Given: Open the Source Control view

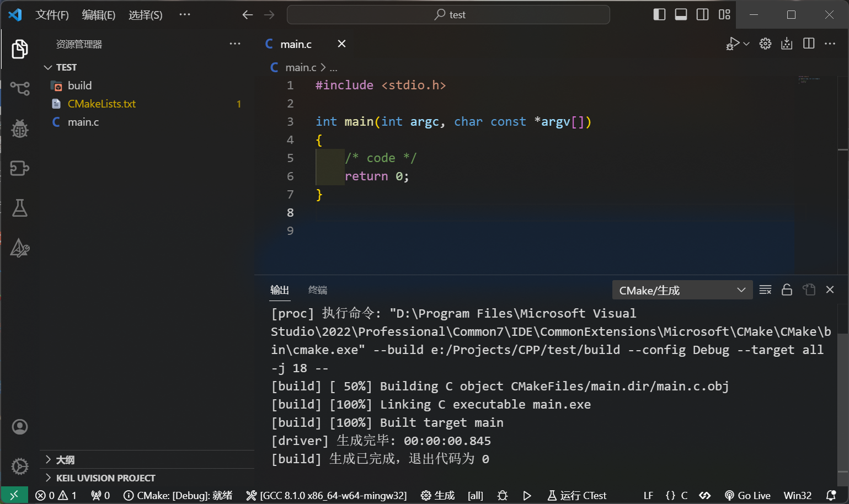Looking at the screenshot, I should coord(20,88).
